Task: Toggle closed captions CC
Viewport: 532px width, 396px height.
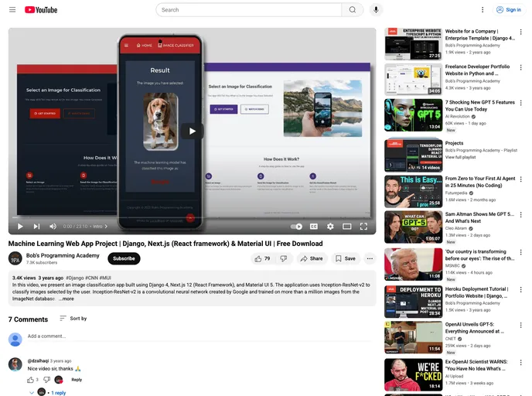Action: (x=314, y=227)
